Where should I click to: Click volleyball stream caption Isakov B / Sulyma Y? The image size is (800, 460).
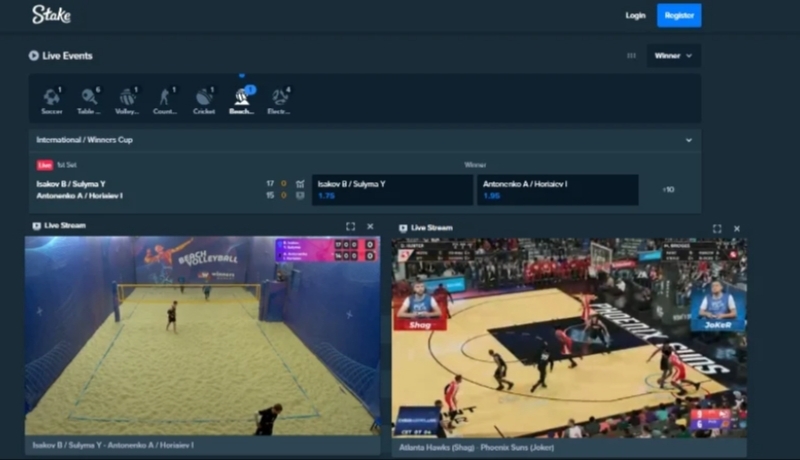(113, 445)
